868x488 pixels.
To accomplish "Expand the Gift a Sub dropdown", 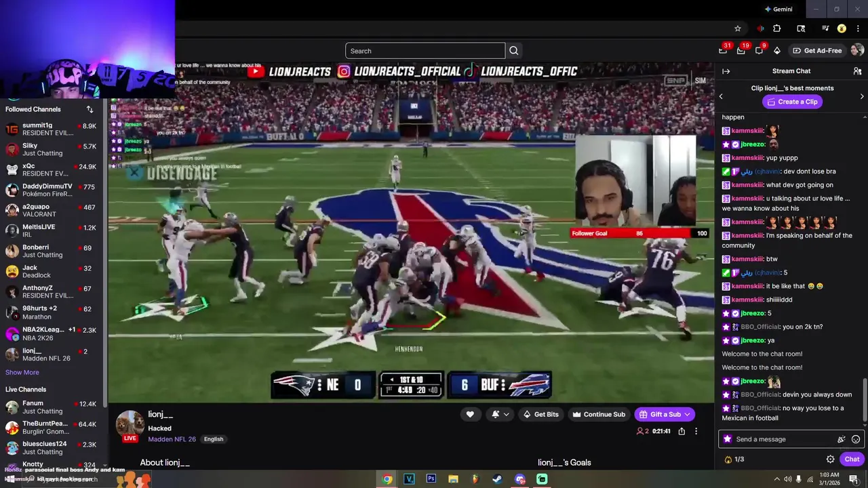I will (687, 414).
